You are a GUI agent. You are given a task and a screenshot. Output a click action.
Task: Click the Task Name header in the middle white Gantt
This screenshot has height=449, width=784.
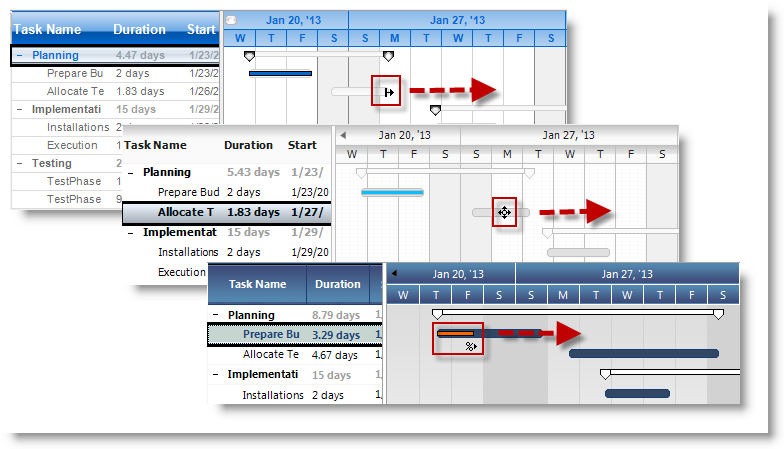155,146
